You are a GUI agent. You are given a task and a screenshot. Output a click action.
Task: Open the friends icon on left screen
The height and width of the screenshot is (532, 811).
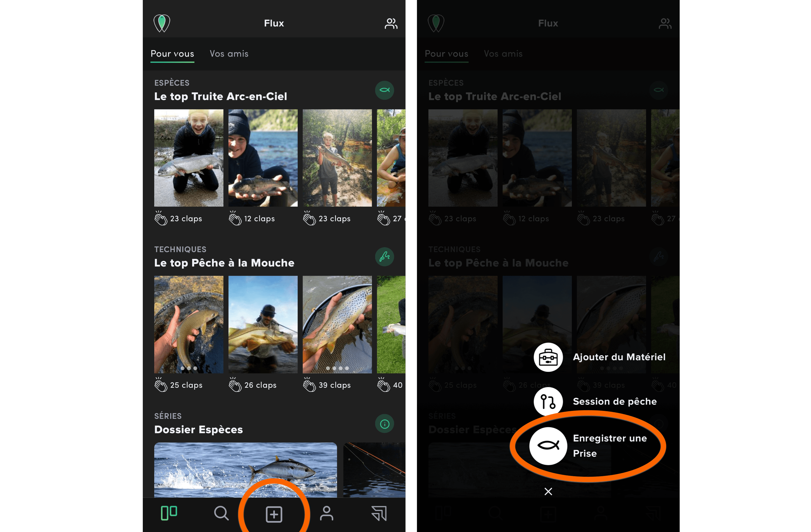pyautogui.click(x=391, y=24)
